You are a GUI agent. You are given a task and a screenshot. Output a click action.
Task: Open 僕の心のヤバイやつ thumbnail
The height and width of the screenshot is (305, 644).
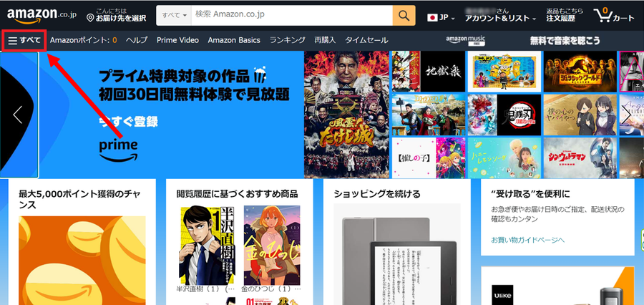point(580,115)
